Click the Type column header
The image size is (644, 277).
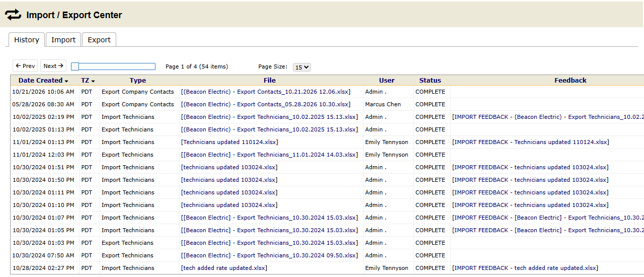pos(138,81)
